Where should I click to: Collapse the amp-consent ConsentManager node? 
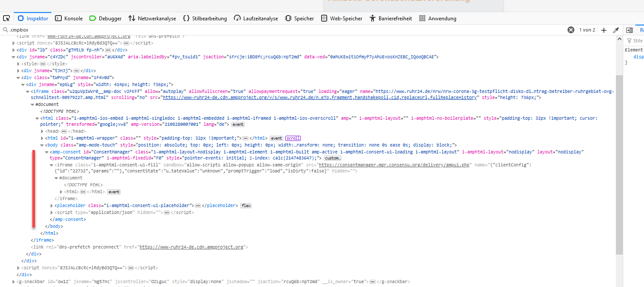coord(46,152)
